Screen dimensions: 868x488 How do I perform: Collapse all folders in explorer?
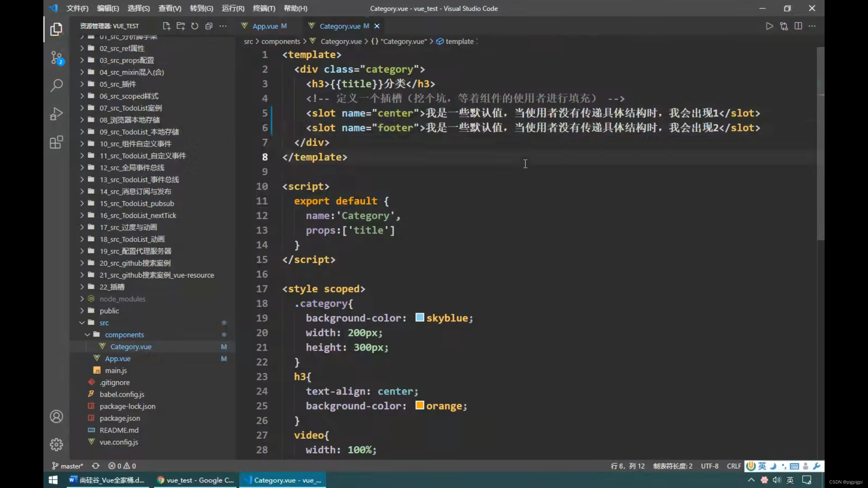(209, 26)
